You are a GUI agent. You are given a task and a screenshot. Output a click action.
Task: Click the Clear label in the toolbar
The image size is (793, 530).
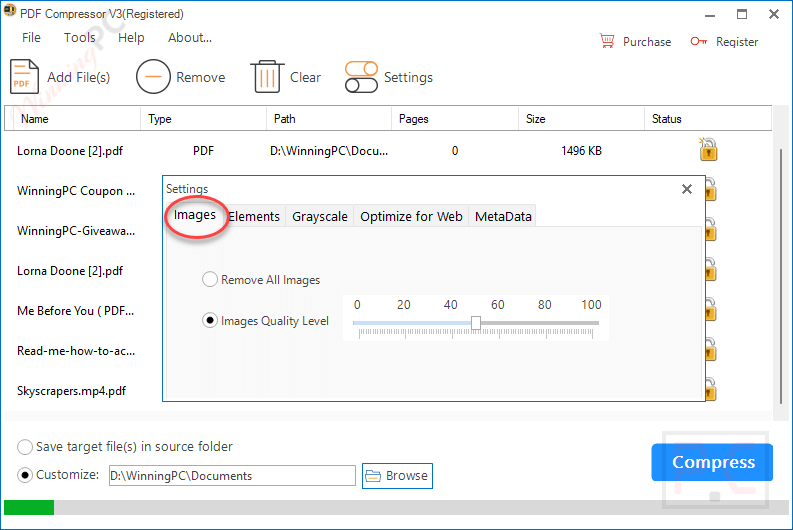(305, 77)
